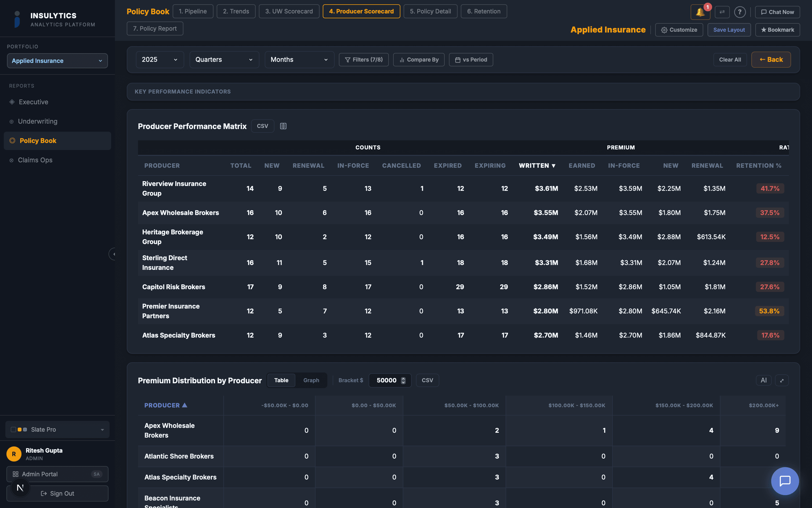Image resolution: width=812 pixels, height=508 pixels.
Task: Click the swap arrows icon in header
Action: click(x=722, y=12)
